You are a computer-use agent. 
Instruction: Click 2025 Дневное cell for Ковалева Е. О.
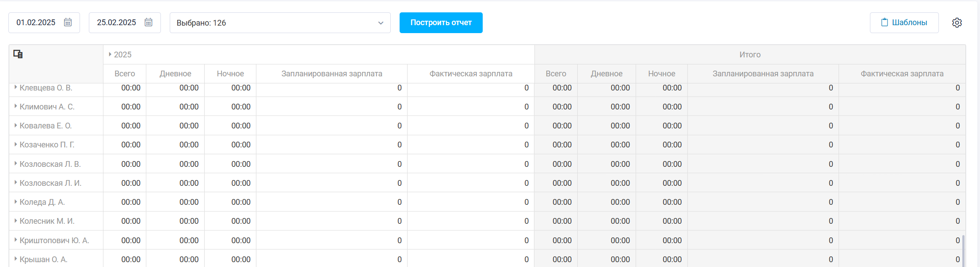pyautogui.click(x=175, y=126)
